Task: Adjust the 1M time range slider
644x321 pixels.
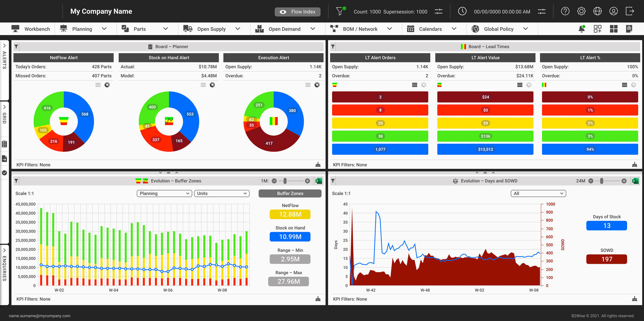Action: (x=285, y=181)
